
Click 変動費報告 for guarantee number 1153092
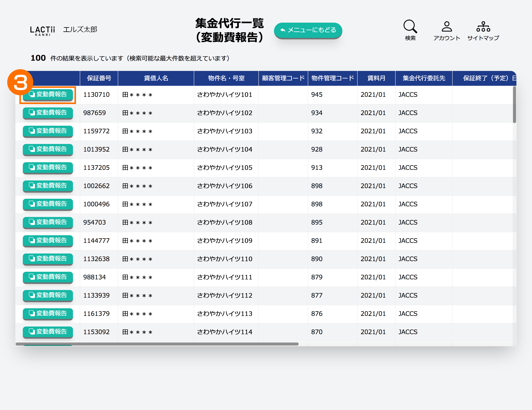tap(48, 332)
